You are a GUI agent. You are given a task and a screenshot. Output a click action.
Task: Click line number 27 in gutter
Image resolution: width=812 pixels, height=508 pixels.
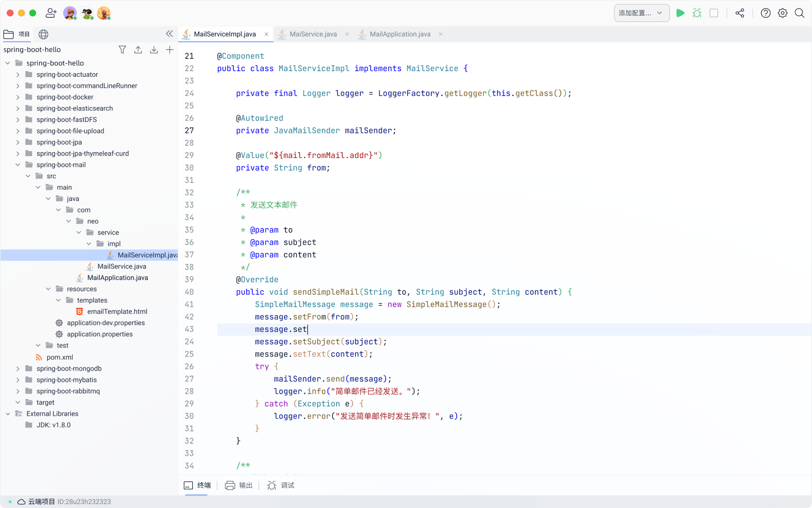pyautogui.click(x=189, y=130)
